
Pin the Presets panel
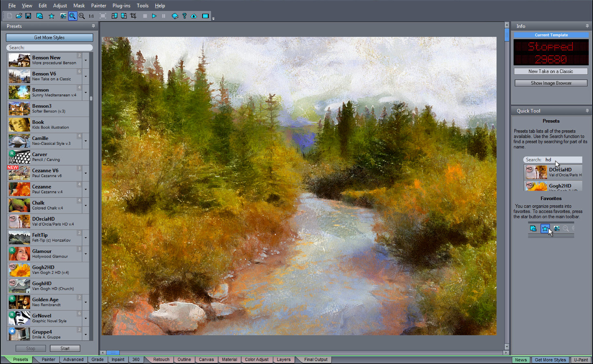[x=93, y=26]
